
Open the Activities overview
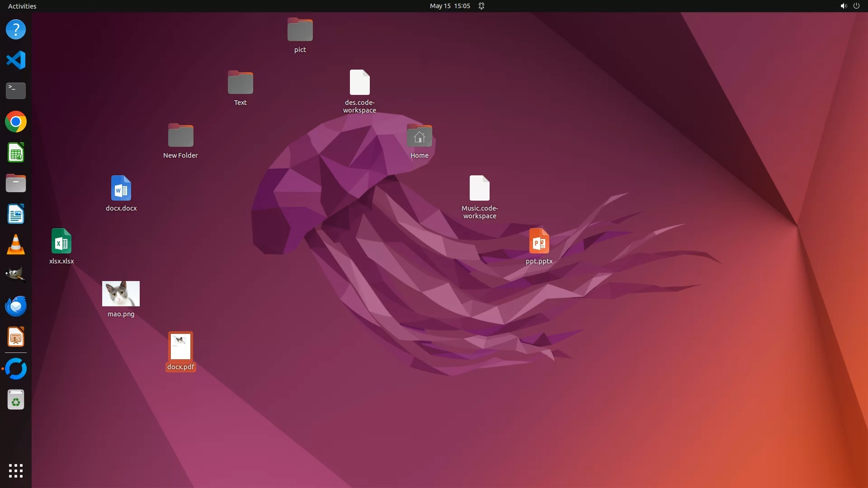pyautogui.click(x=22, y=6)
